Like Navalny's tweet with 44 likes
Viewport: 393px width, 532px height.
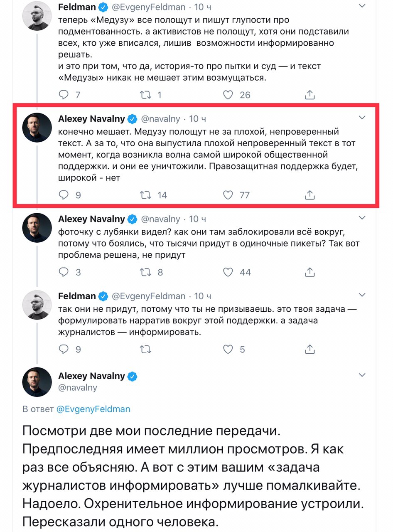point(228,272)
